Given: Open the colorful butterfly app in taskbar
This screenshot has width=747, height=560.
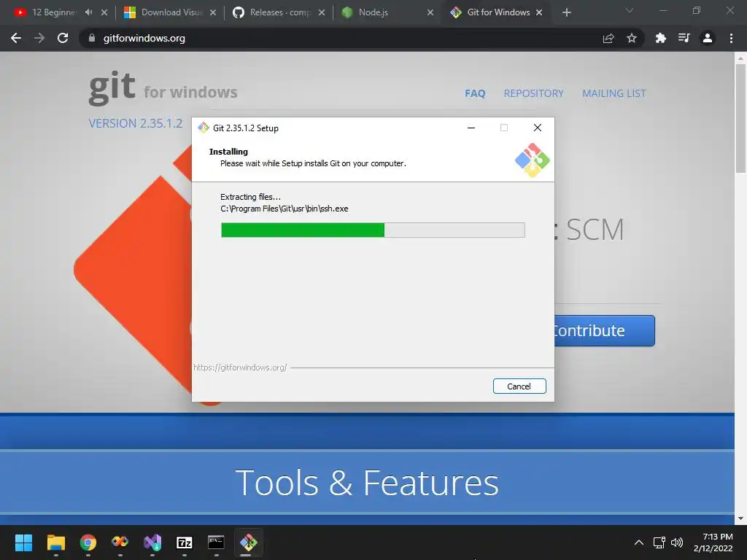Looking at the screenshot, I should coord(120,542).
